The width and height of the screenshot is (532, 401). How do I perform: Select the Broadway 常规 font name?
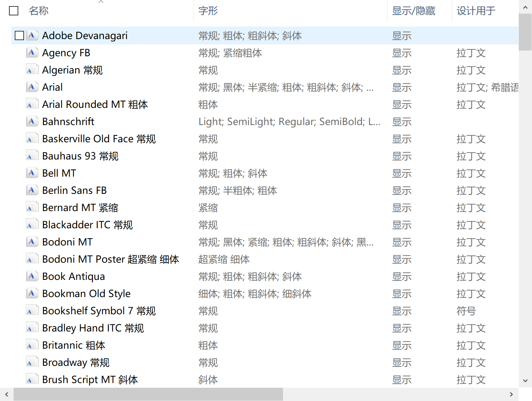pyautogui.click(x=76, y=362)
